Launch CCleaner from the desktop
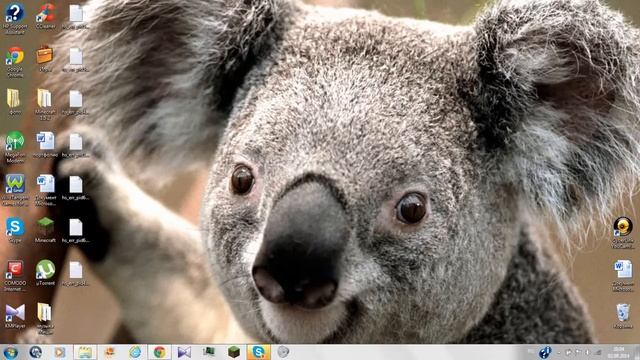The image size is (640, 360). [45, 16]
